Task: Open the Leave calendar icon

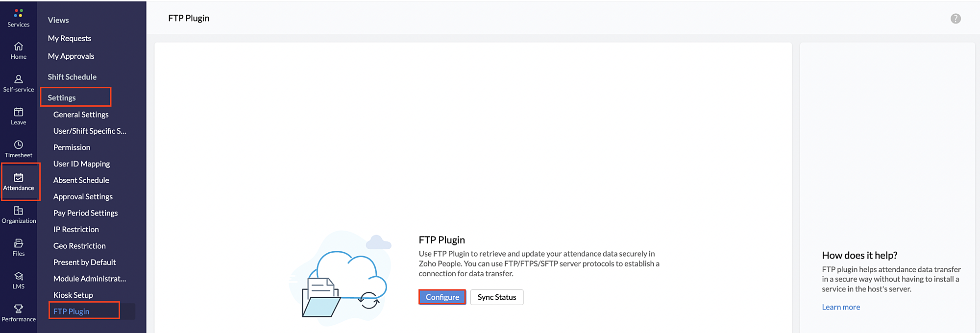Action: (19, 112)
